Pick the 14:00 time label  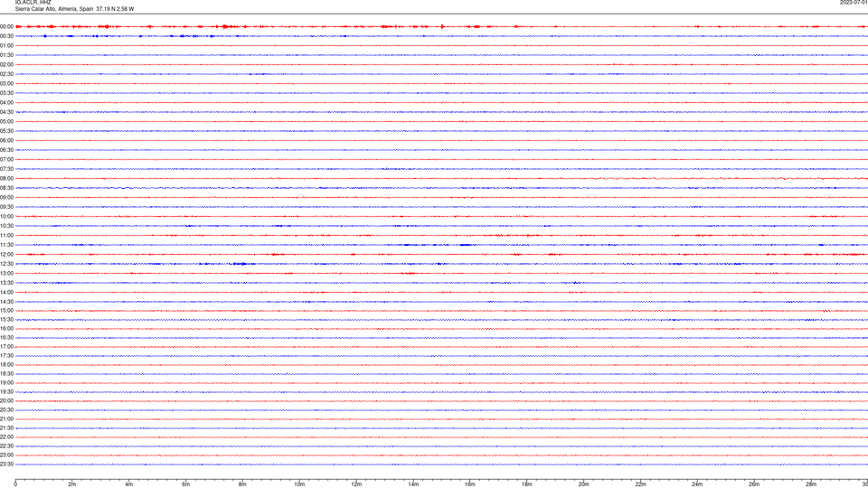point(6,292)
